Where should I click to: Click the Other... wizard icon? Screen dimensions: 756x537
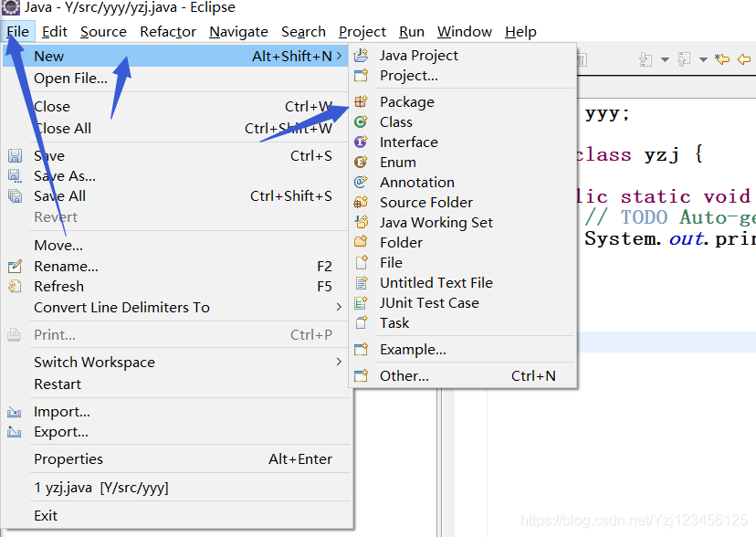[362, 376]
